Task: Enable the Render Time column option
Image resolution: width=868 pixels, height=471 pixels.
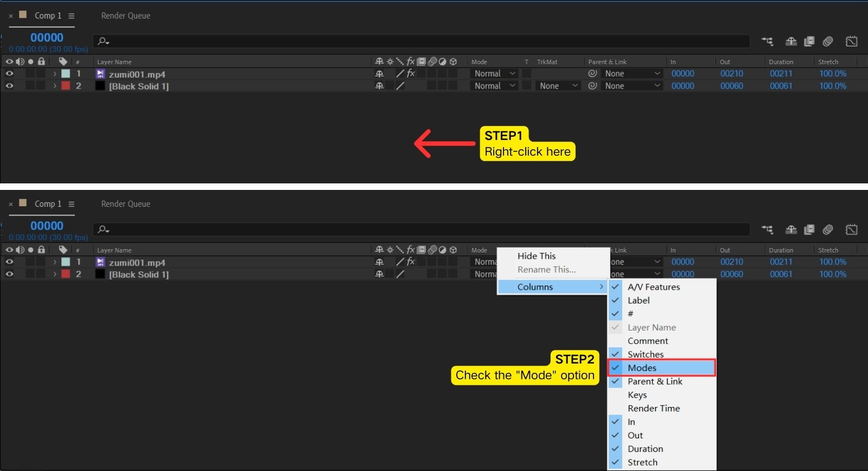Action: point(653,408)
